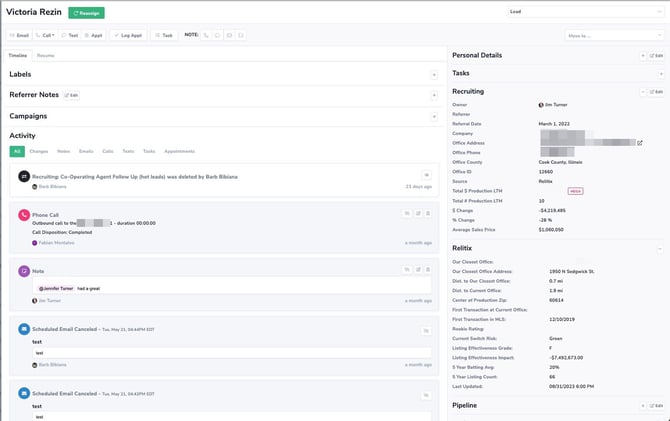670x421 pixels.
Task: Click the Log Appt button
Action: tap(128, 35)
